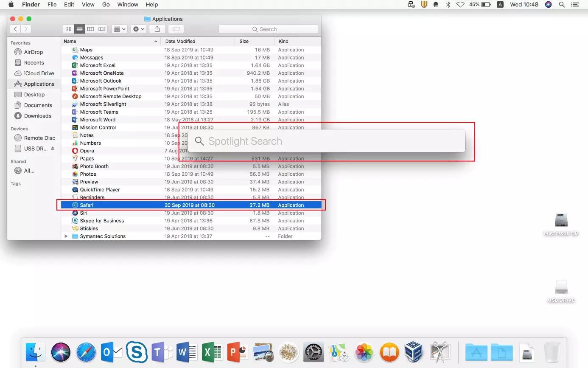Launch PowerPoint from the Dock
The image size is (588, 368).
point(238,352)
